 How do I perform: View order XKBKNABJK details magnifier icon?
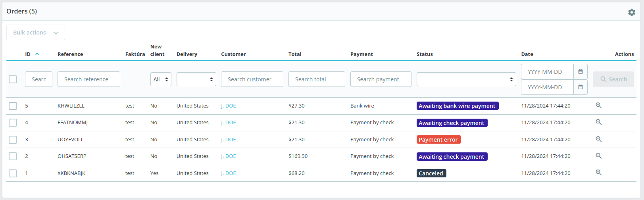[598, 173]
